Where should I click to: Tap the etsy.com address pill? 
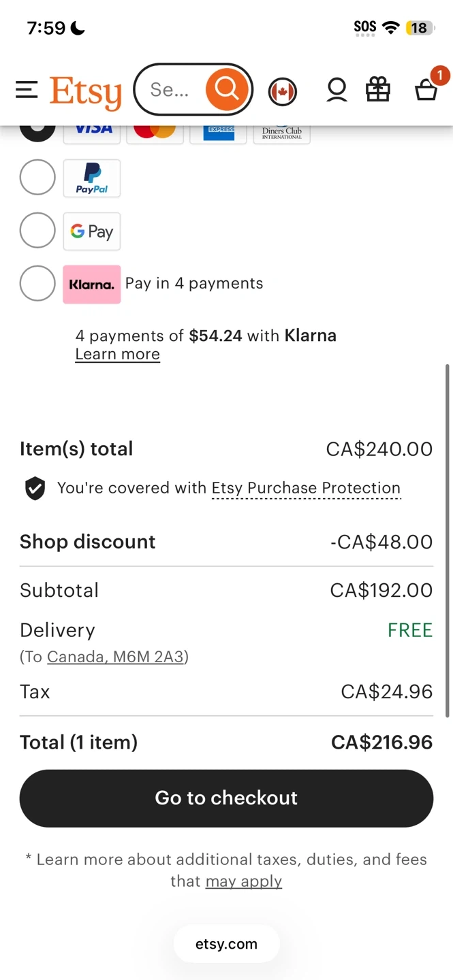point(226,944)
